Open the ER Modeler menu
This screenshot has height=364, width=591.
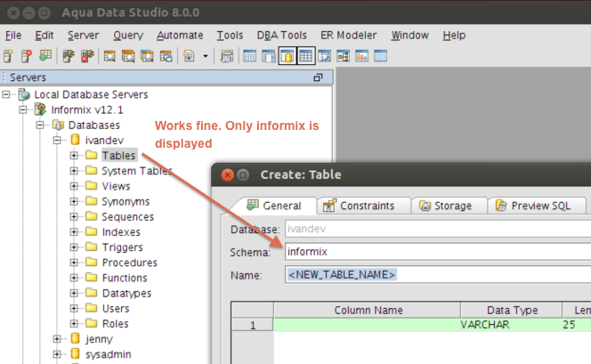coord(348,35)
